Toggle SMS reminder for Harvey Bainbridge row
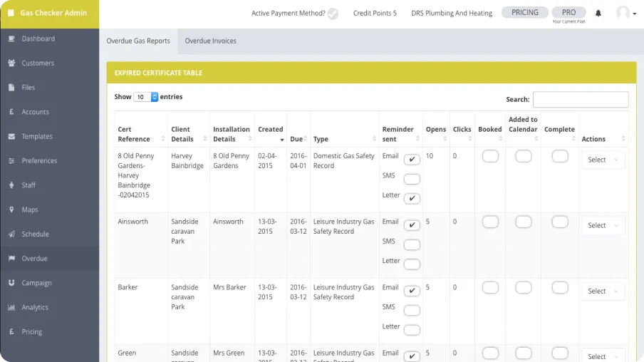The image size is (644, 362). [x=412, y=179]
